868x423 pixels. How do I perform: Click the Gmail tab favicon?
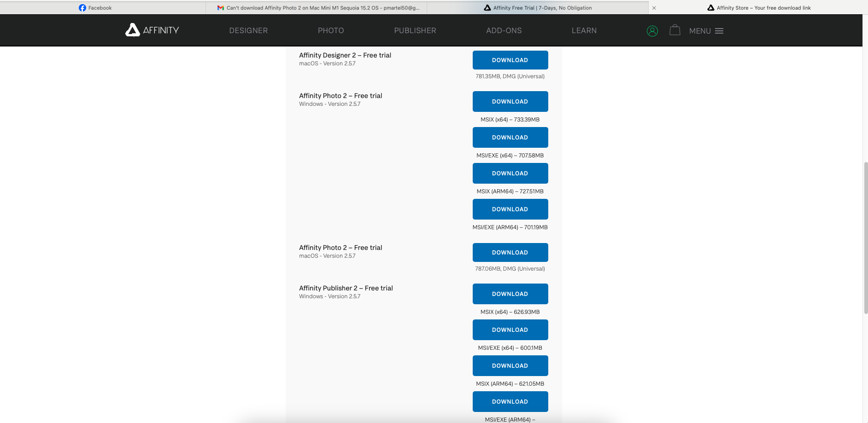coord(221,8)
